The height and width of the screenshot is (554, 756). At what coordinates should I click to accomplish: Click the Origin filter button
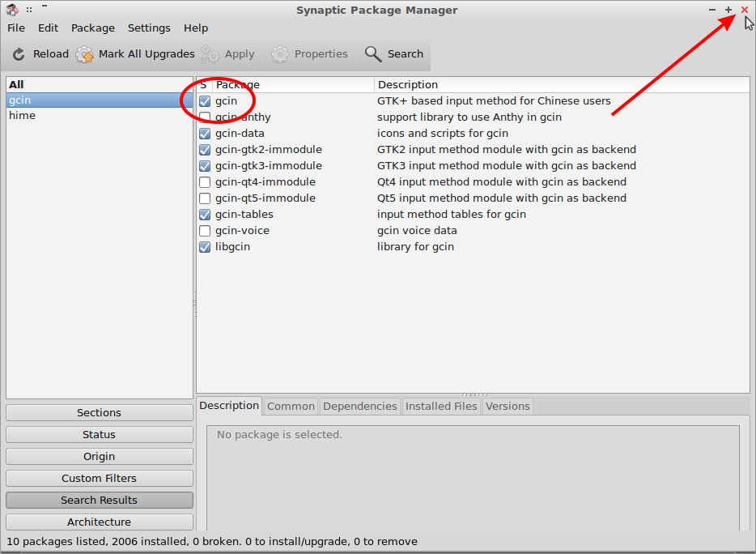point(100,457)
